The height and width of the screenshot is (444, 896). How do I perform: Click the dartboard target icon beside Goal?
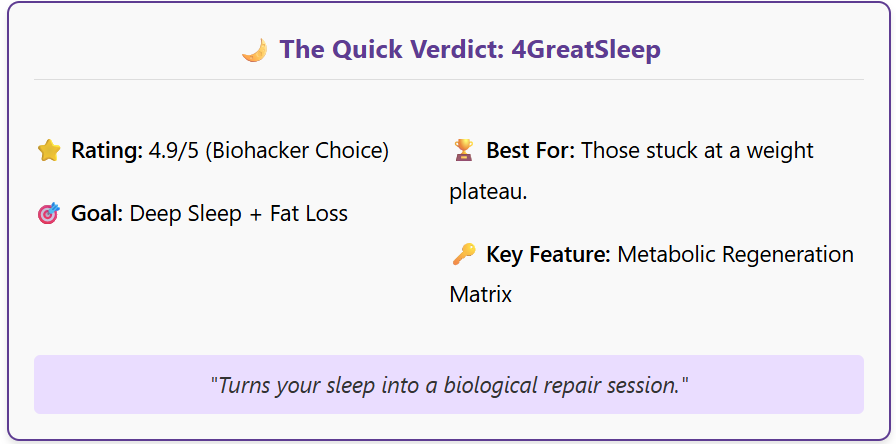49,214
